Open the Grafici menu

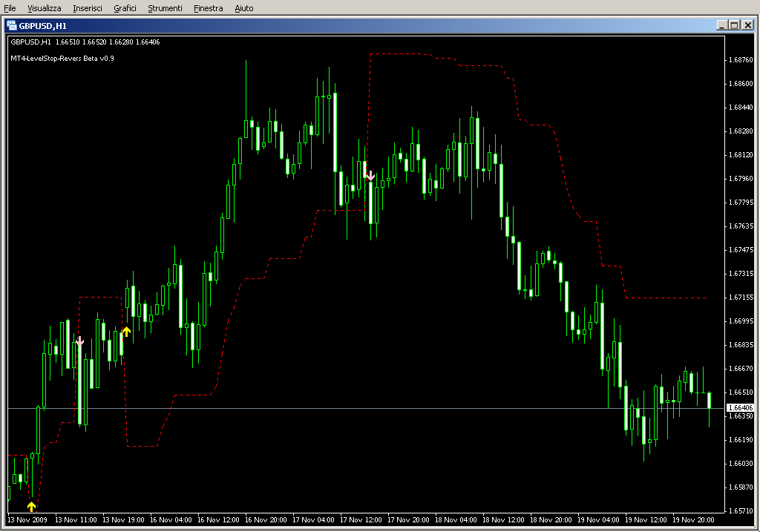coord(125,8)
